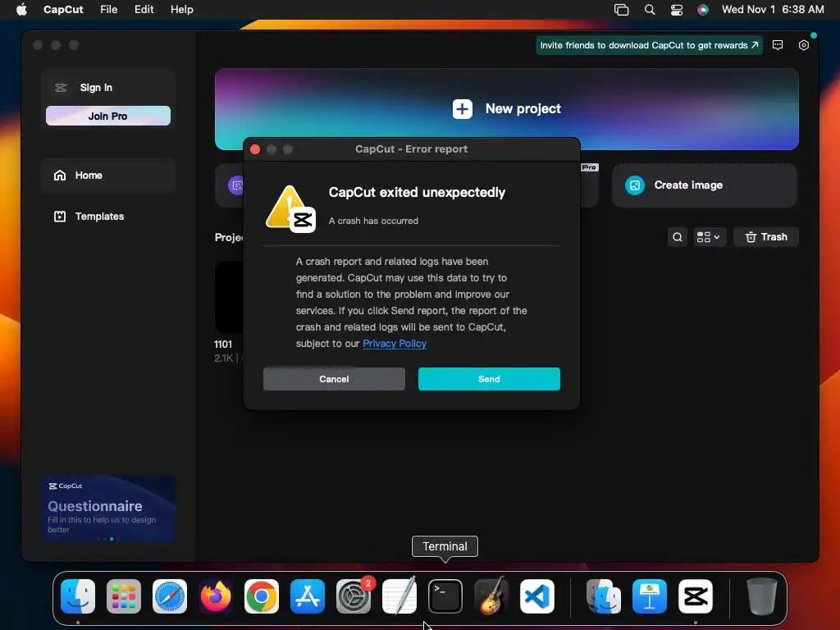Open the Apple menu
840x630 pixels.
tap(21, 10)
